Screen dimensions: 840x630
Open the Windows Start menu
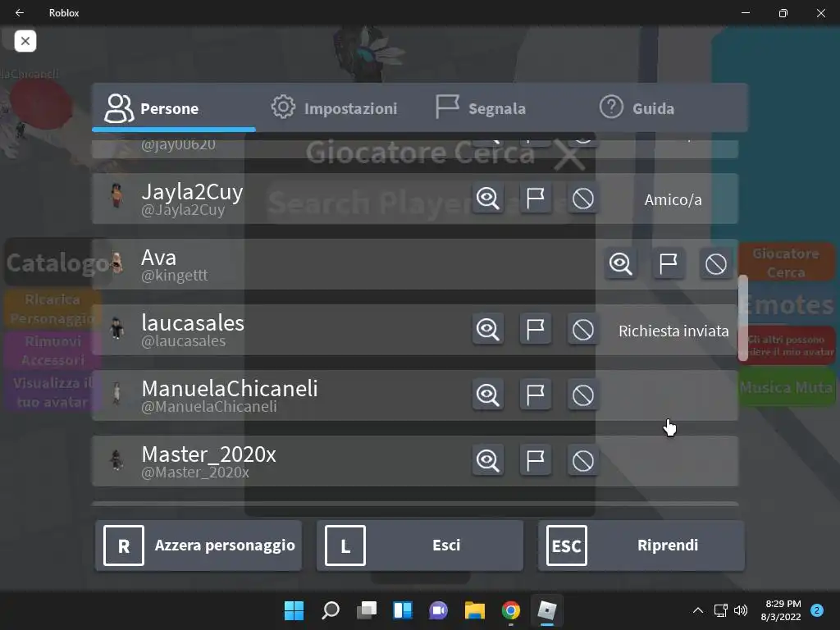click(x=294, y=610)
